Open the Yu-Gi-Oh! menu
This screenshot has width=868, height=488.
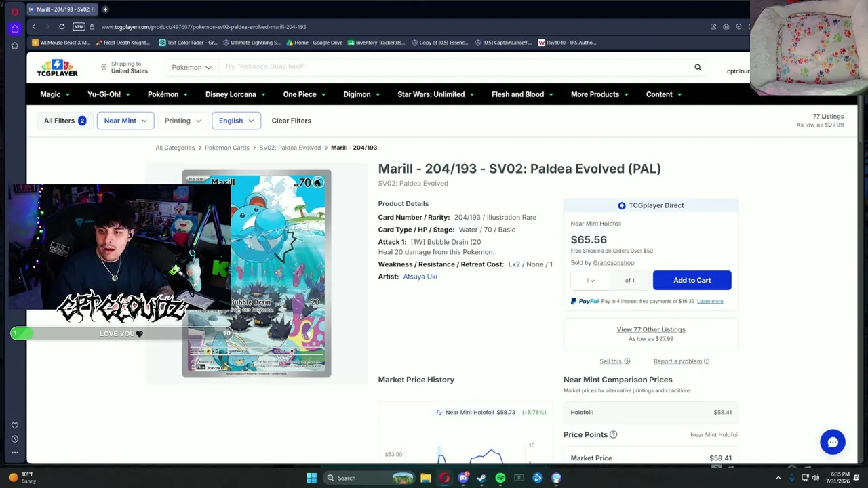pyautogui.click(x=108, y=94)
